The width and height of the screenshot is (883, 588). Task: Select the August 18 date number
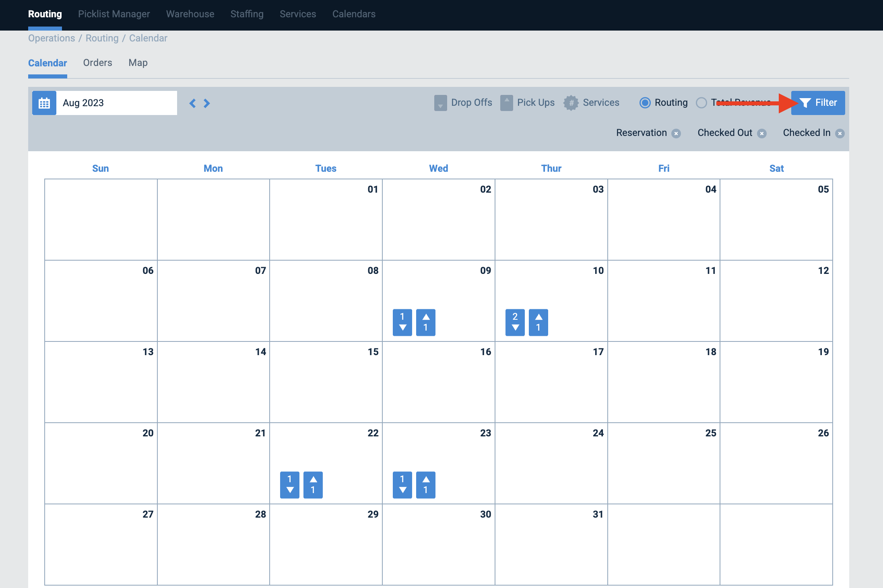[x=711, y=352]
